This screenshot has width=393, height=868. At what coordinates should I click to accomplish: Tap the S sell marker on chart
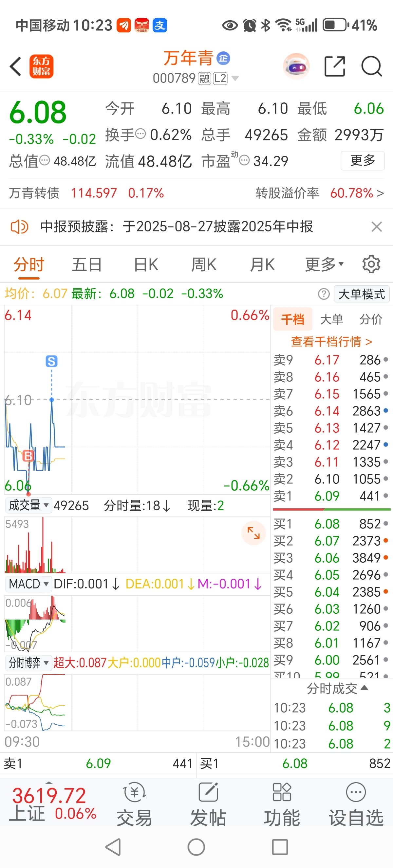click(x=51, y=361)
